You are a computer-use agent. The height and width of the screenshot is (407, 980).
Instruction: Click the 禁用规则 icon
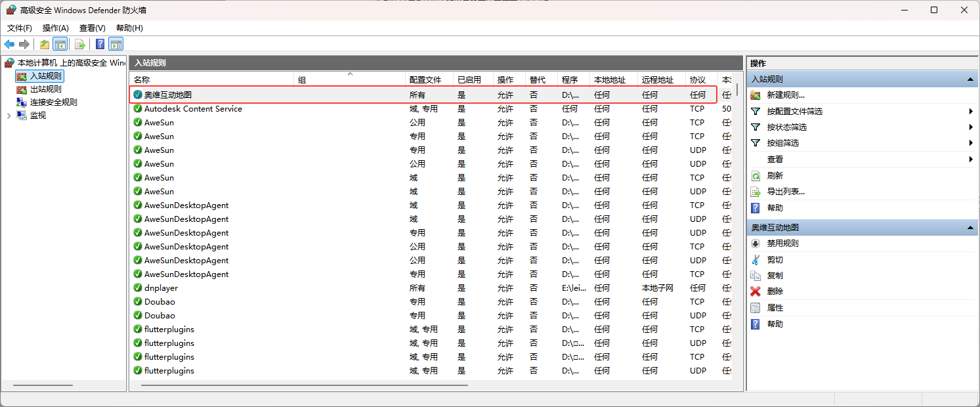click(756, 244)
